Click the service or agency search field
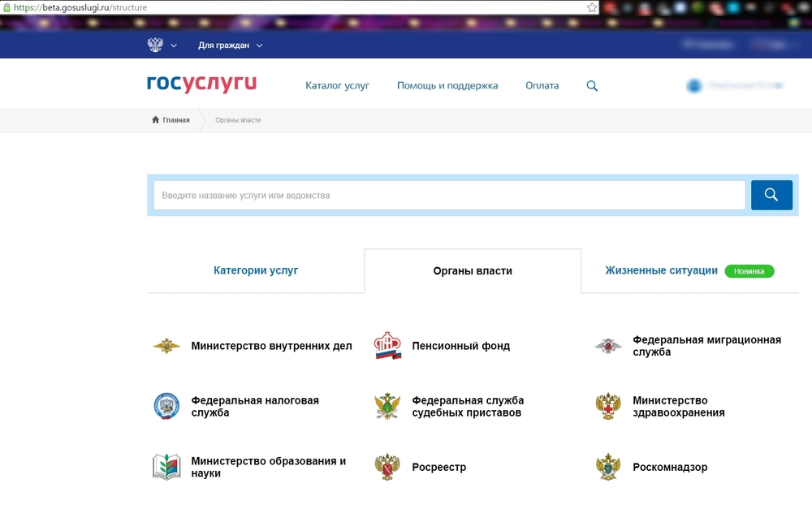 pyautogui.click(x=449, y=196)
